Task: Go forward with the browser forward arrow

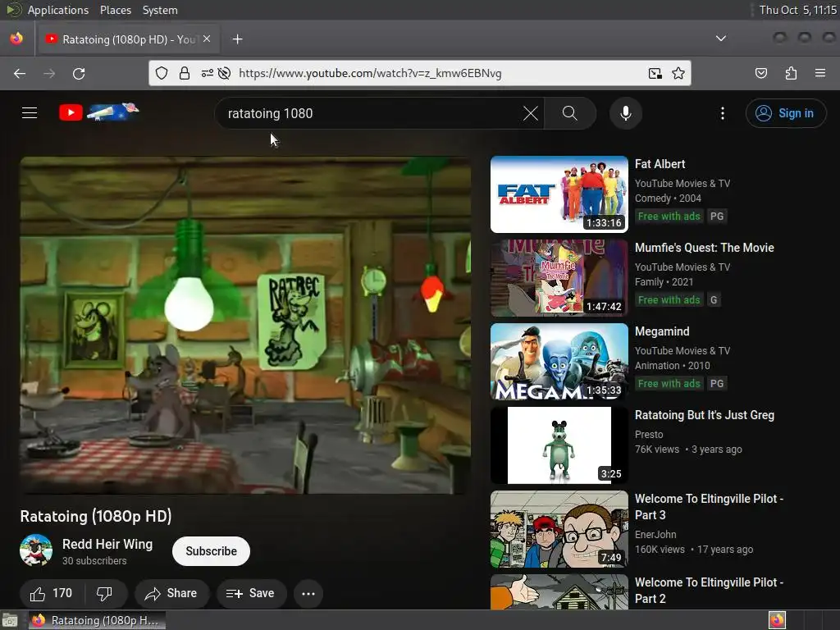Action: [x=49, y=73]
